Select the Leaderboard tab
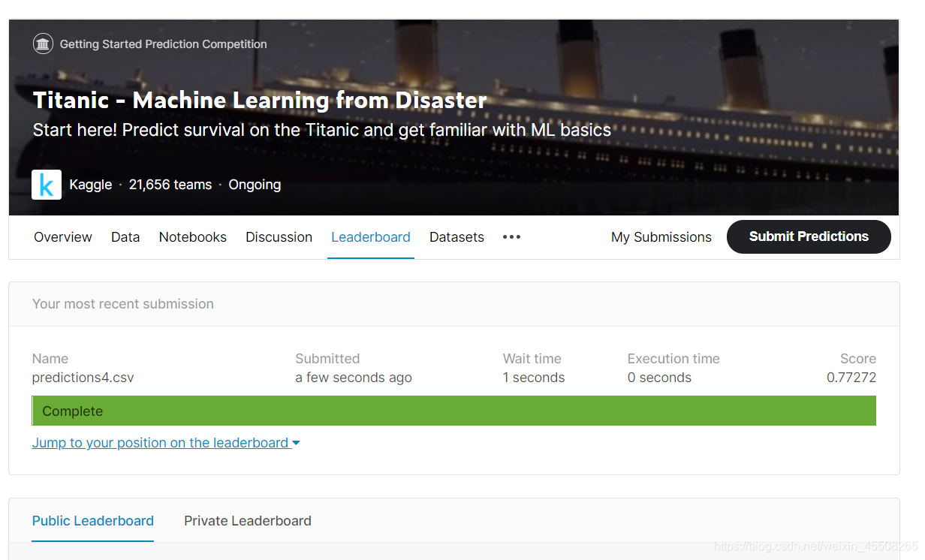Screen dimensions: 925x560 [371, 237]
